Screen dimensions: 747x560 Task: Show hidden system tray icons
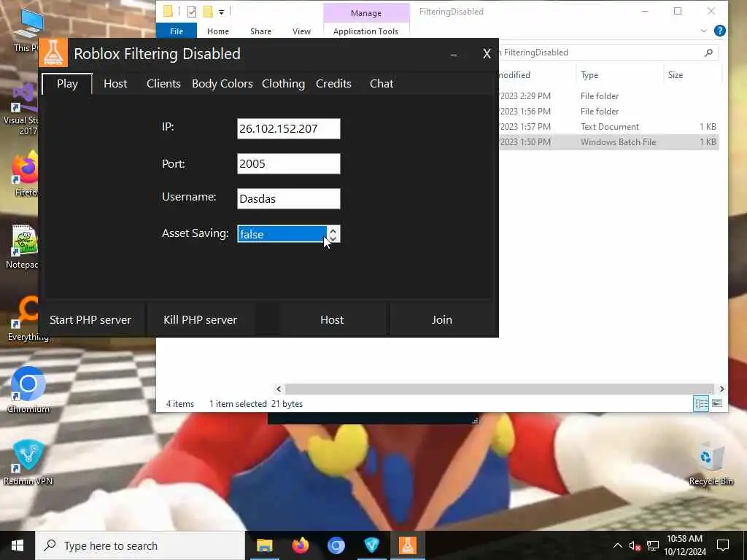(617, 545)
